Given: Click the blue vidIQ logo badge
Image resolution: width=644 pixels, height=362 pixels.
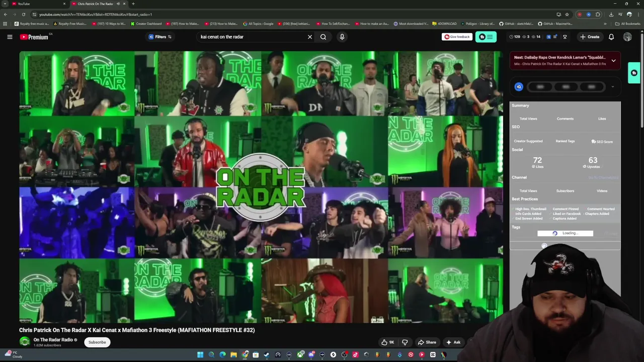Looking at the screenshot, I should [x=519, y=86].
